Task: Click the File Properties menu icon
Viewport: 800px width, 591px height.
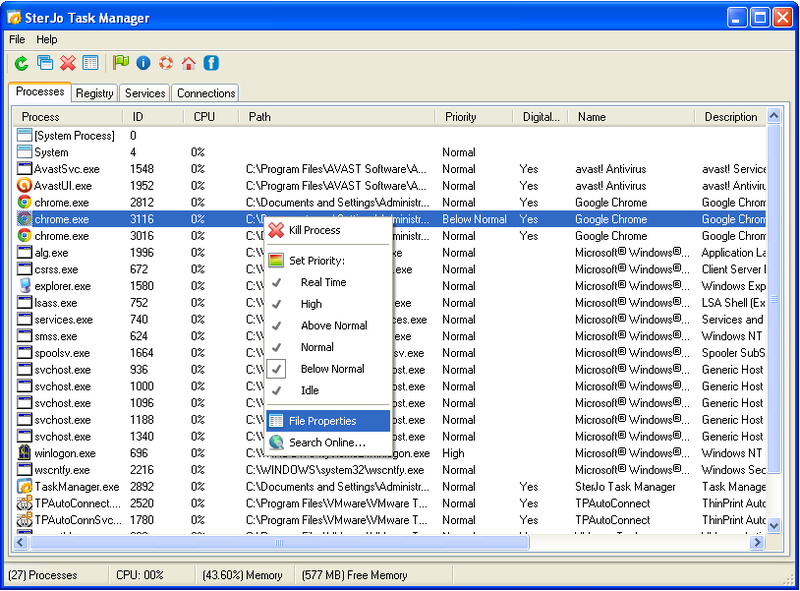Action: click(276, 421)
